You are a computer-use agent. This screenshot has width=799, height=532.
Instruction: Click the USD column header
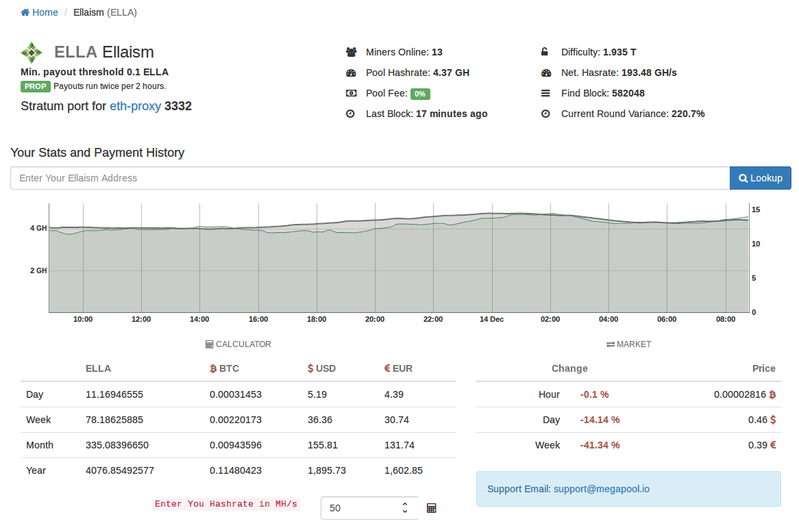pos(321,368)
